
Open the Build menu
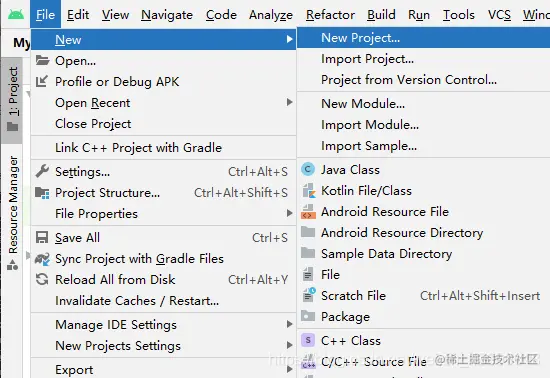(x=381, y=15)
